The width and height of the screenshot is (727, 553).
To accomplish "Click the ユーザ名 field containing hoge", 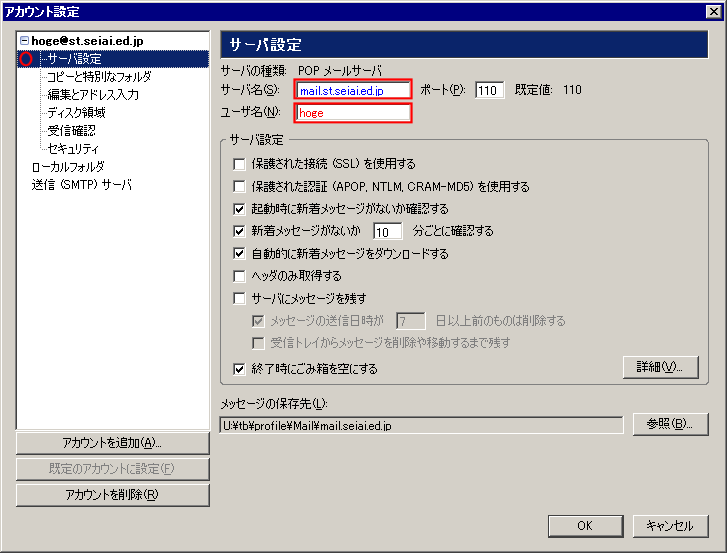I will pyautogui.click(x=353, y=113).
